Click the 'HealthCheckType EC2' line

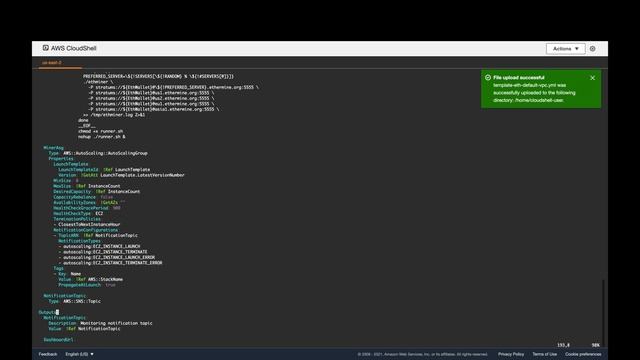78,213
